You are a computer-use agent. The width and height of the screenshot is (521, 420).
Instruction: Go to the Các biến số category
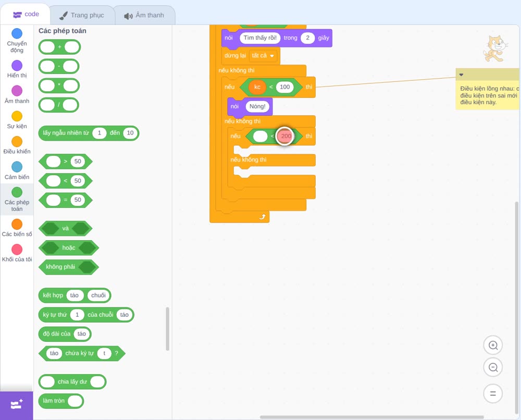pos(17,228)
